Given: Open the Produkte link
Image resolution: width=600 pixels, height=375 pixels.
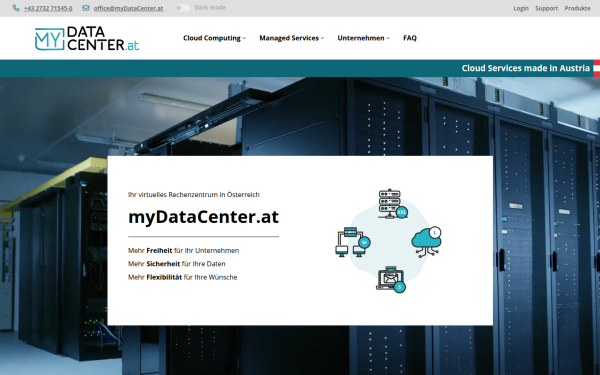Looking at the screenshot, I should pos(577,8).
